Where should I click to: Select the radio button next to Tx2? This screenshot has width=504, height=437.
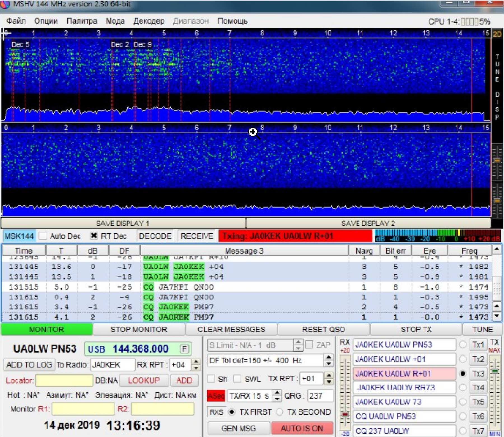coord(463,359)
